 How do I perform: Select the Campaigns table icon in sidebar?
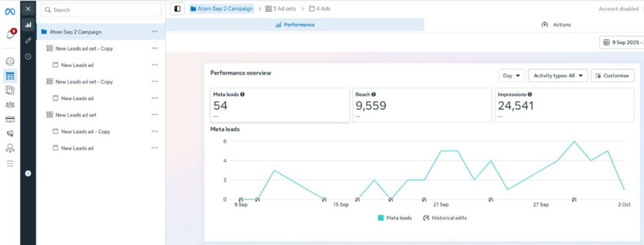coord(10,76)
